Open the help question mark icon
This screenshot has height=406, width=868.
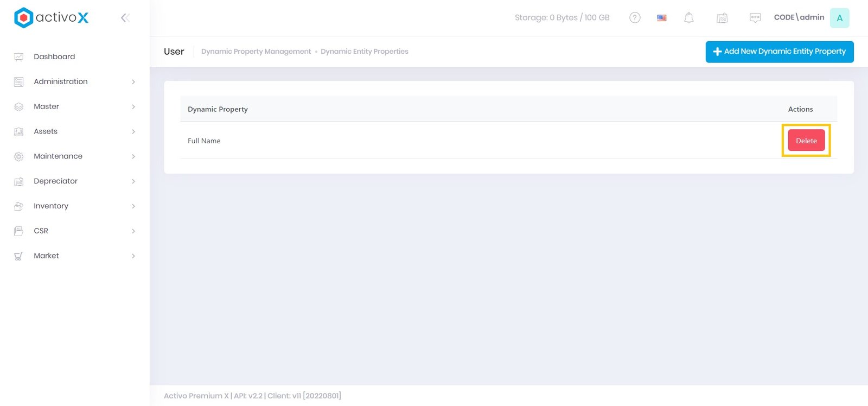pyautogui.click(x=635, y=18)
